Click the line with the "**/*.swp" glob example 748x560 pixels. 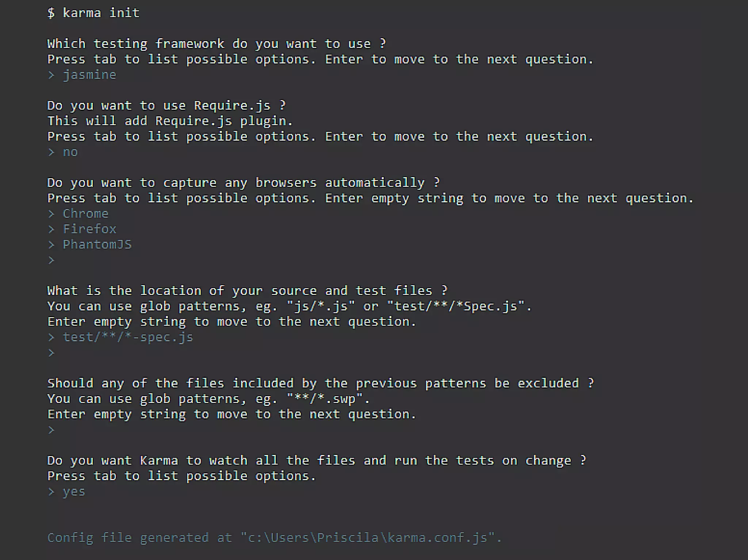point(208,399)
